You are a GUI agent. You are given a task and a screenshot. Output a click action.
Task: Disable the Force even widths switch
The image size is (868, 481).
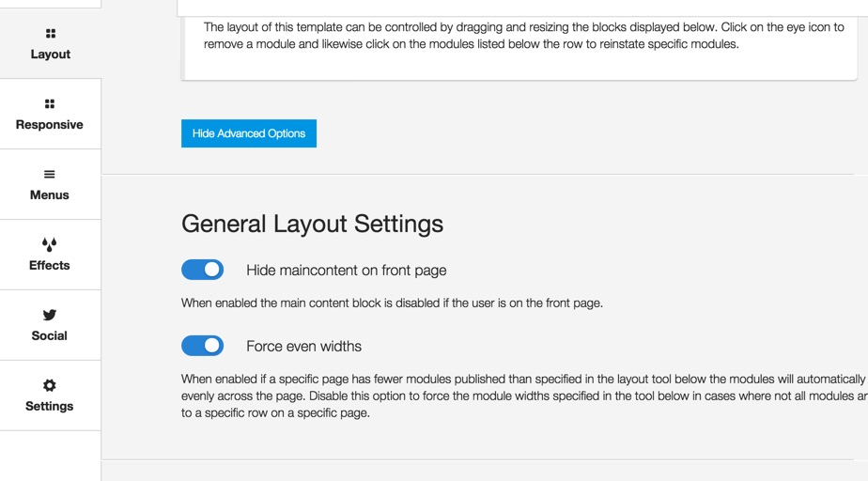tap(203, 346)
